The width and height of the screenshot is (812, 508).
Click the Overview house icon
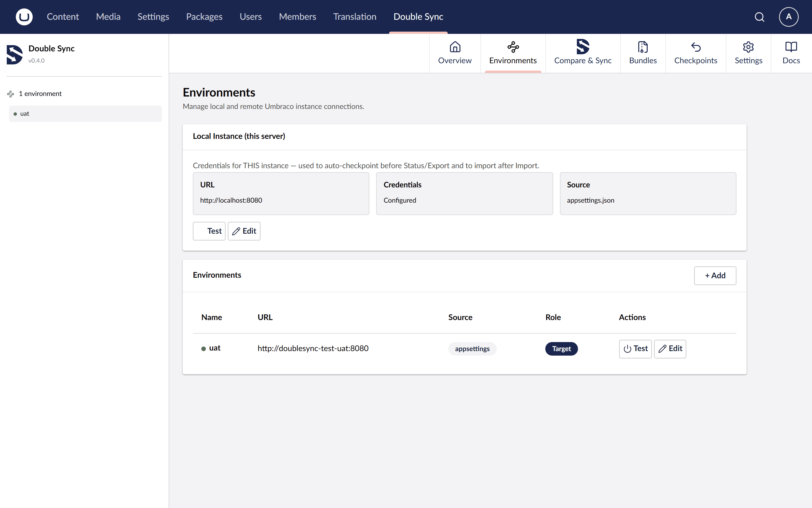[x=455, y=47]
